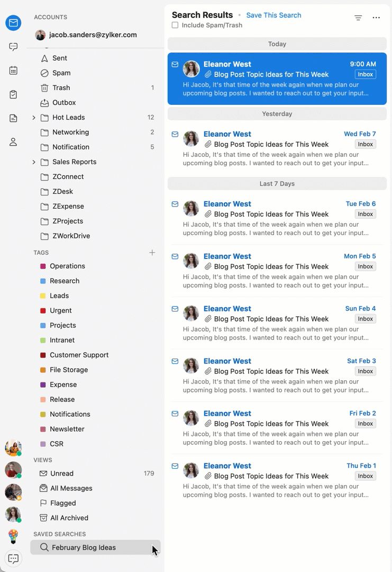Open the Calendar icon in left rail
This screenshot has height=572, width=392.
pos(13,70)
